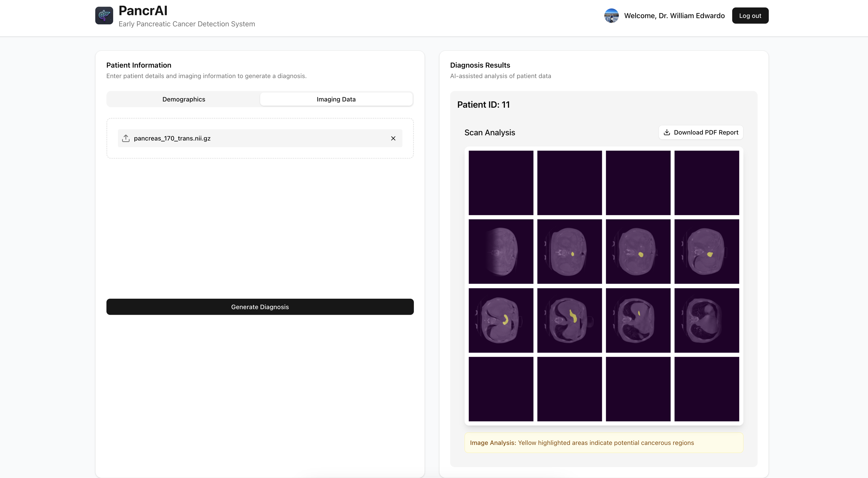This screenshot has width=868, height=478.
Task: Open second-row slice with small yellow spot, second column
Action: pos(569,251)
